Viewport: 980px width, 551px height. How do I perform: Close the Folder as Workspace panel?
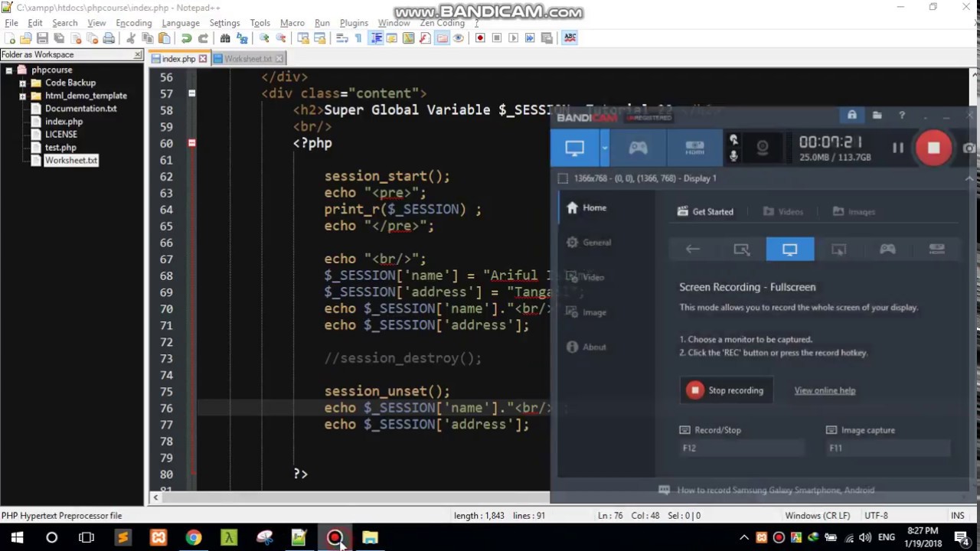pyautogui.click(x=138, y=55)
